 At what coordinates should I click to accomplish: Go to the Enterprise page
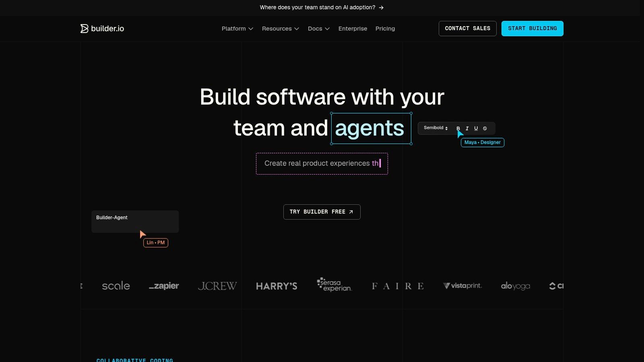[353, 29]
